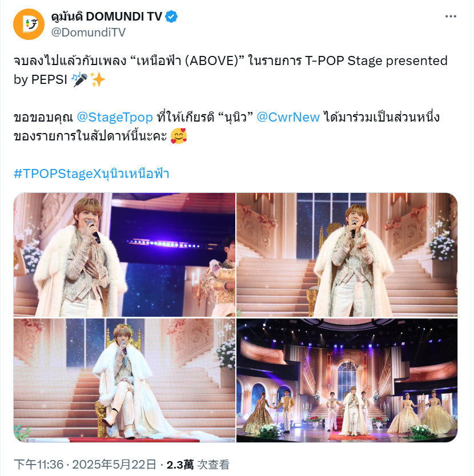Click the 2.3萬 view count

click(180, 465)
